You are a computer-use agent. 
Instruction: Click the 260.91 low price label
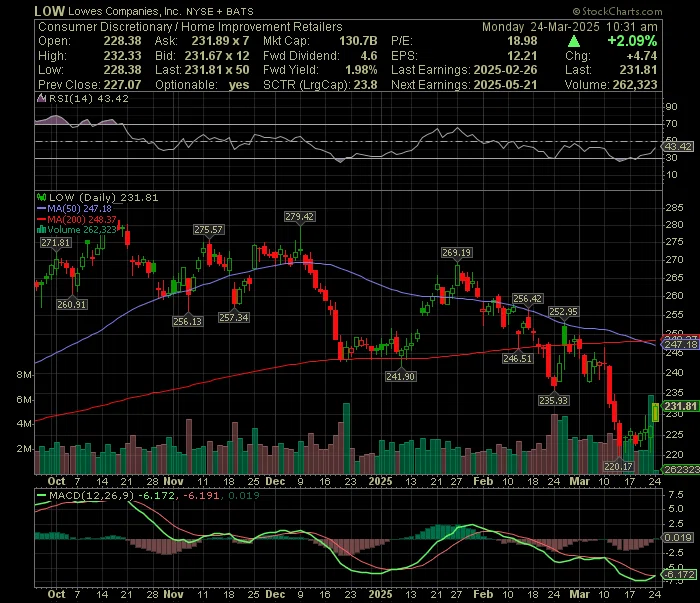click(72, 304)
